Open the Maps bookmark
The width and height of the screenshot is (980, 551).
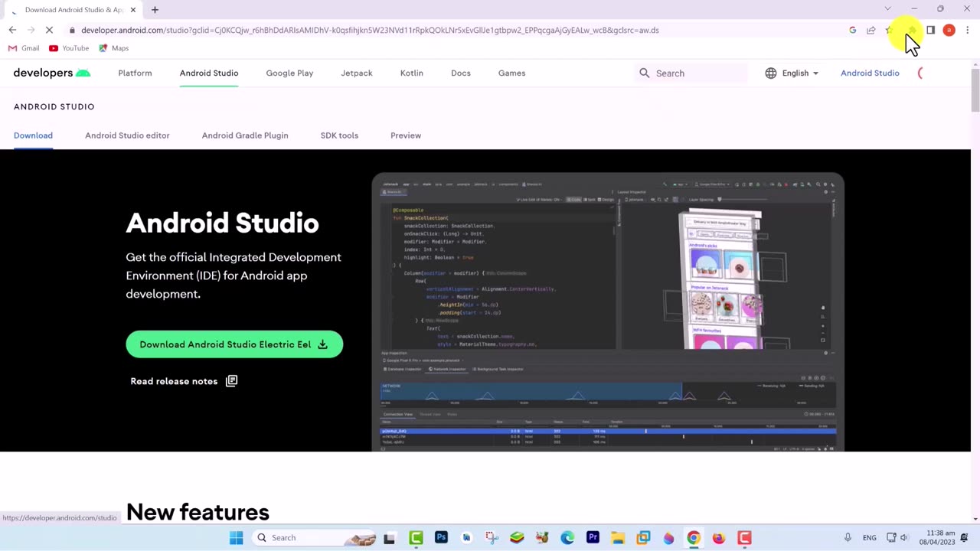(113, 48)
